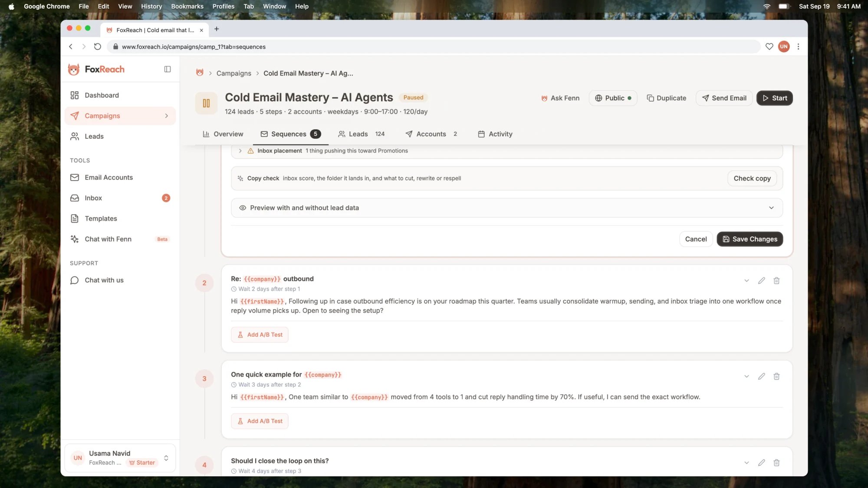
Task: Close the FoxReach browser tab
Action: 201,30
